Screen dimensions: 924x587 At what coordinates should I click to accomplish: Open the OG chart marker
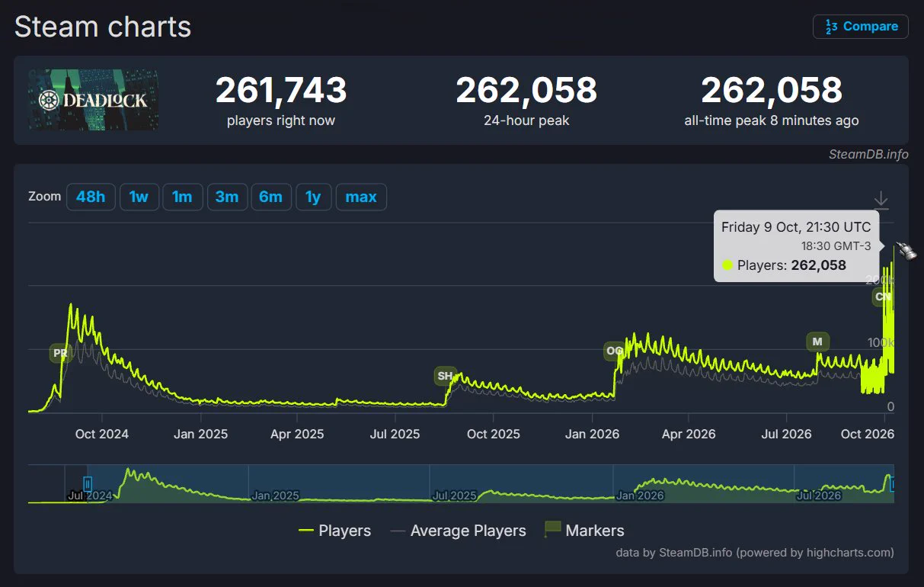pyautogui.click(x=614, y=351)
